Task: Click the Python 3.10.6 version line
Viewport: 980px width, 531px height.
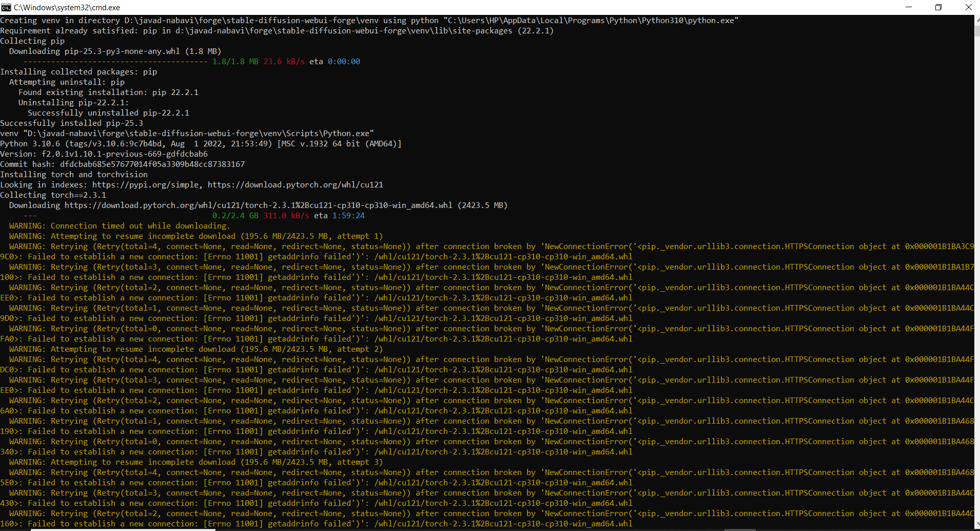Action: 201,144
